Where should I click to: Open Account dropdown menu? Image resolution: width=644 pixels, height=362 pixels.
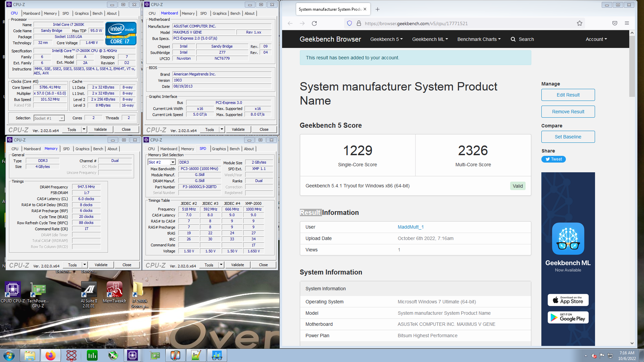[x=596, y=39]
